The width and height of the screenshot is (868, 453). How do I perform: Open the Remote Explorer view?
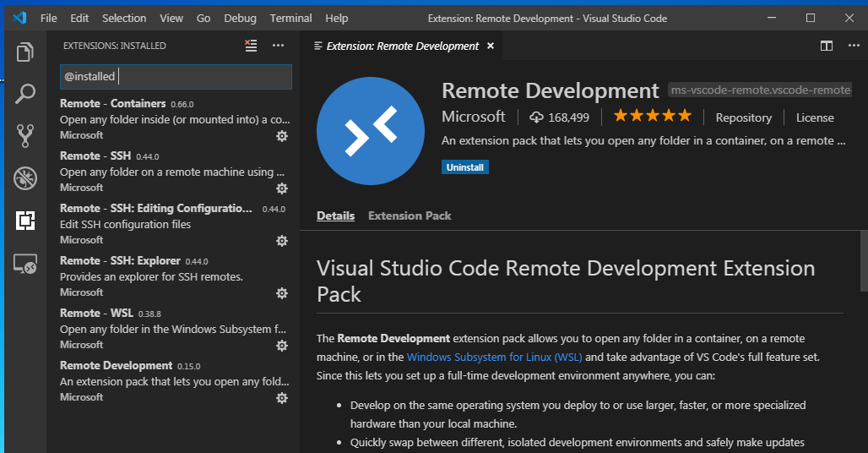click(x=25, y=264)
